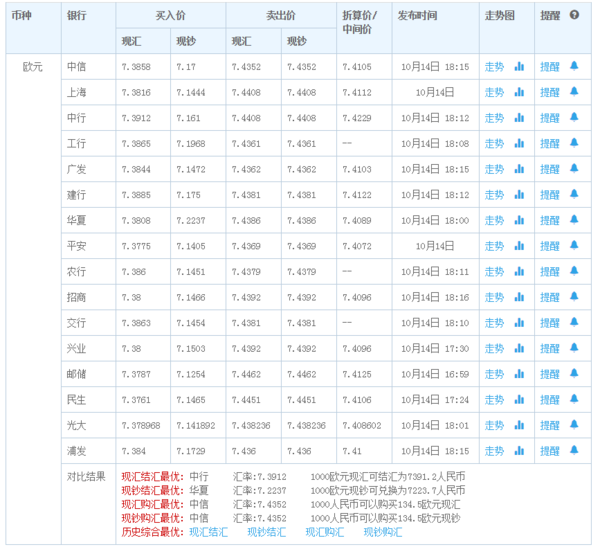Click the bell icon for 广发
600x556 pixels.
point(574,169)
